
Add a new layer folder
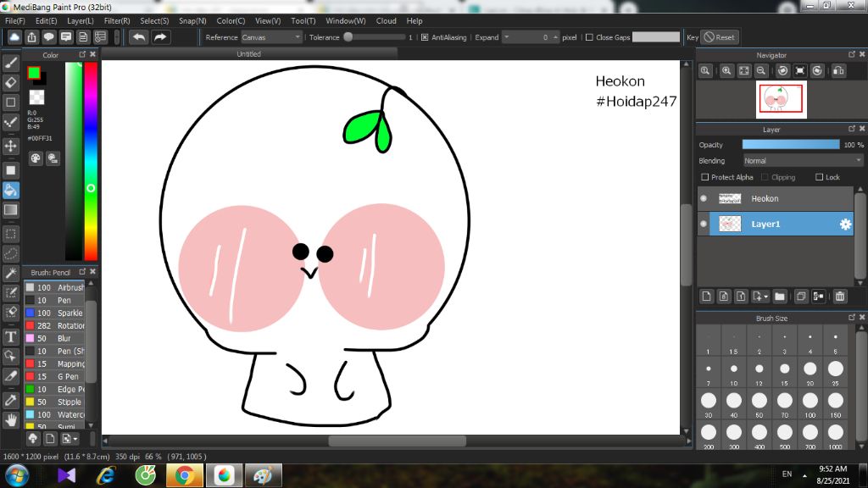(780, 297)
